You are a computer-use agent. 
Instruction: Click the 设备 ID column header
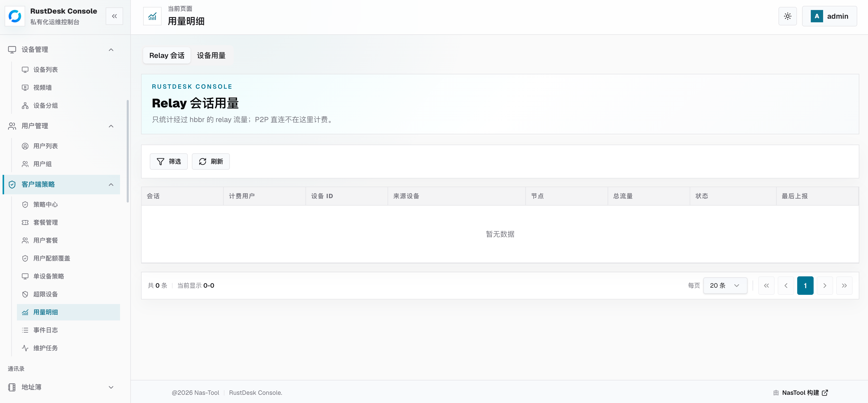[x=347, y=196]
